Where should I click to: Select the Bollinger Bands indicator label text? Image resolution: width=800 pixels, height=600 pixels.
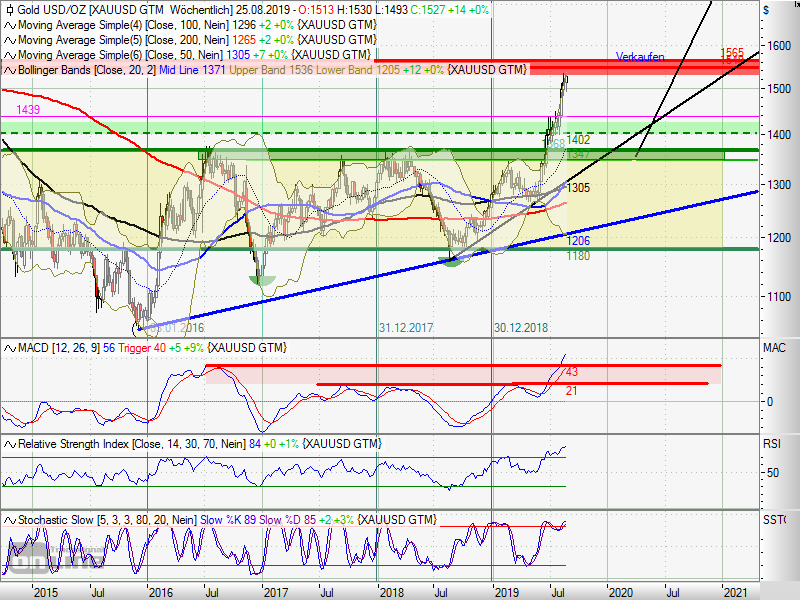87,70
